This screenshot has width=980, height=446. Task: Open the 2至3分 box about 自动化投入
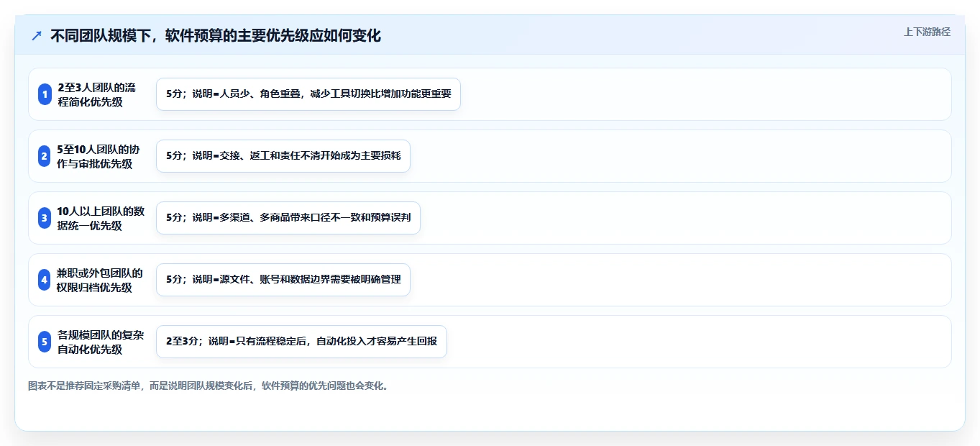pyautogui.click(x=301, y=342)
